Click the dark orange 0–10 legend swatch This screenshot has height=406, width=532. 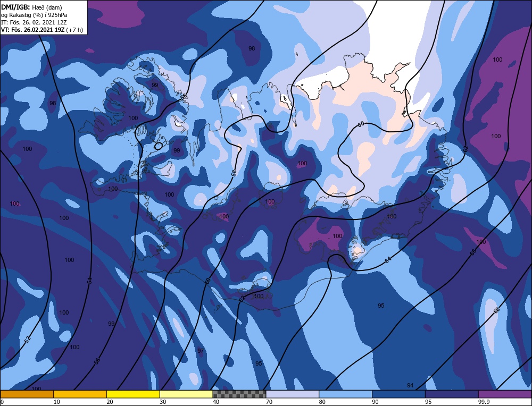[27, 394]
